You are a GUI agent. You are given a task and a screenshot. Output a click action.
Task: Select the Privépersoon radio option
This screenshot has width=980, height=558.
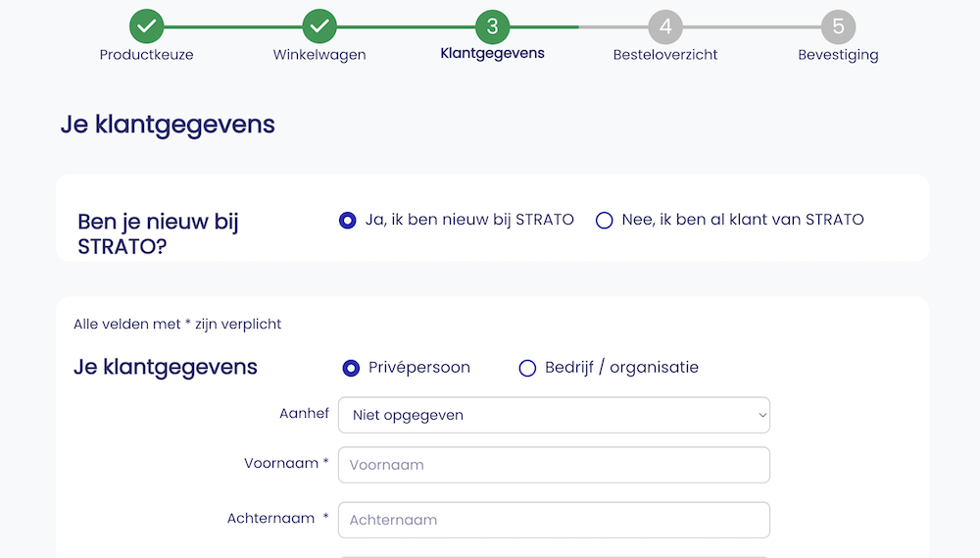351,368
